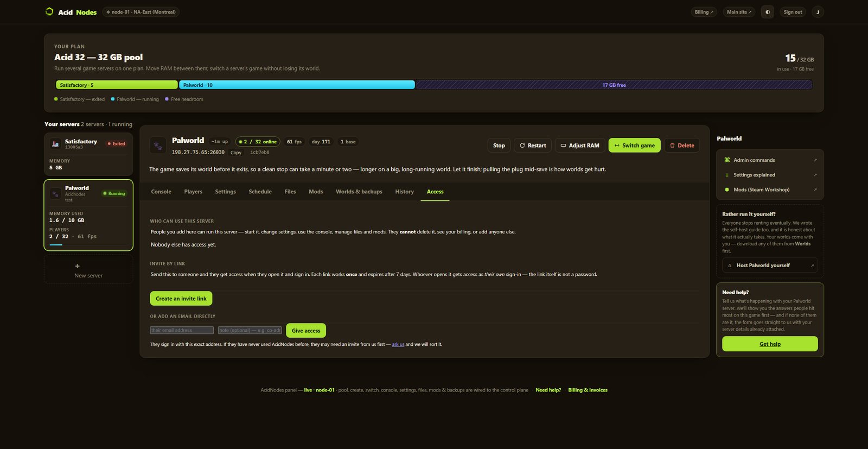Image resolution: width=868 pixels, height=449 pixels.
Task: Copy the server IP address
Action: point(236,153)
